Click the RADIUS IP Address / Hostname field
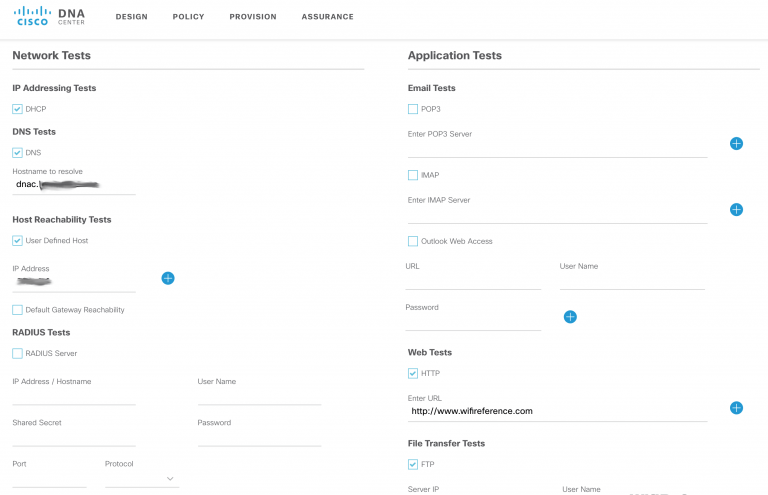 74,396
